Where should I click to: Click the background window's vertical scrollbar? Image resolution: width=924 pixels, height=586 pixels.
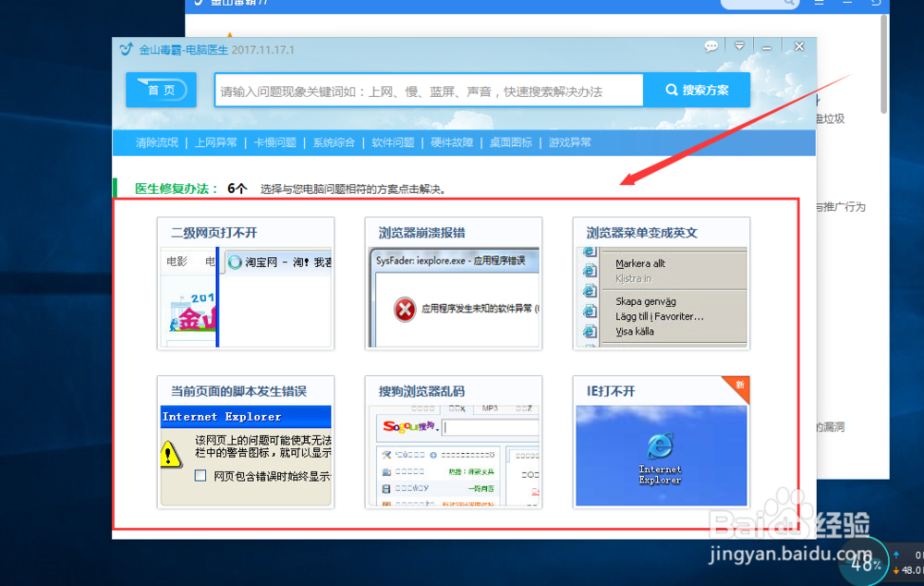tap(883, 64)
